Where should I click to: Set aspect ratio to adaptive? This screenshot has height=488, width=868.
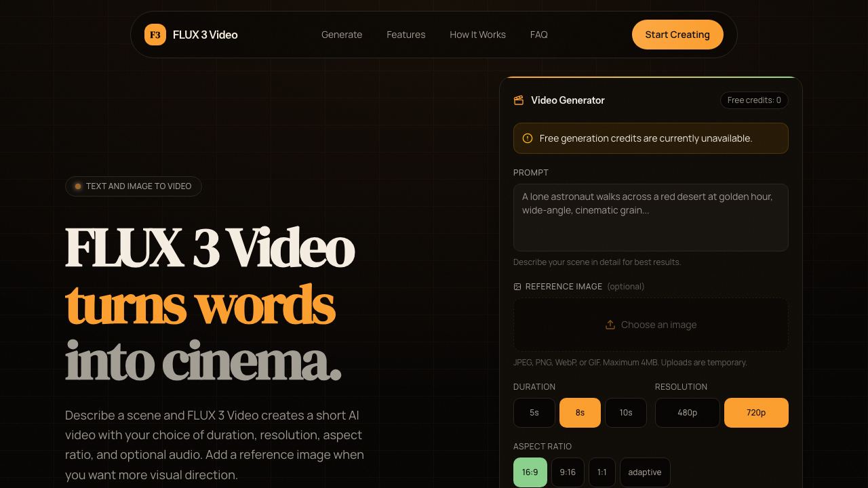645,472
